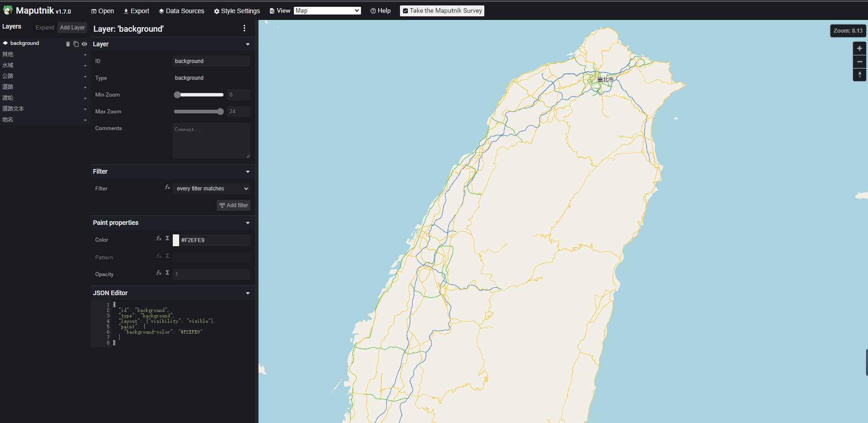868x423 pixels.
Task: Expand the 道路 layer group
Action: click(x=85, y=87)
